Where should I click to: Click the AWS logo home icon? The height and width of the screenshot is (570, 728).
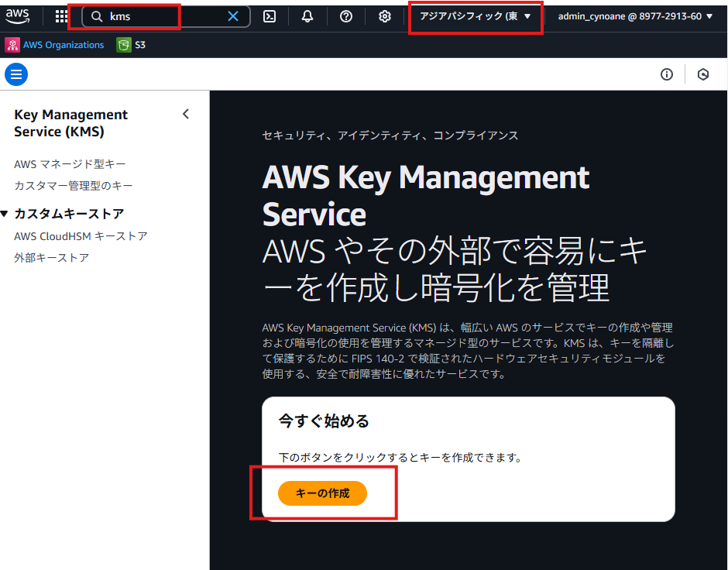[x=17, y=16]
